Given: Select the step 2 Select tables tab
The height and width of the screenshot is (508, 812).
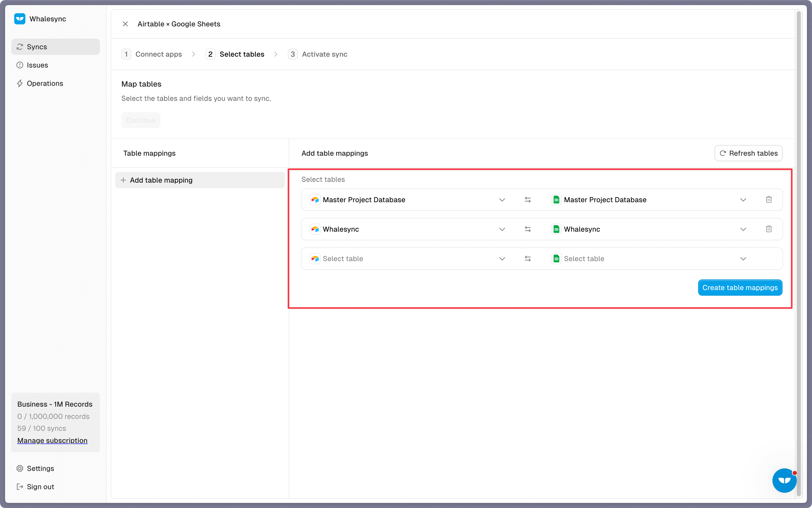Looking at the screenshot, I should tap(235, 54).
